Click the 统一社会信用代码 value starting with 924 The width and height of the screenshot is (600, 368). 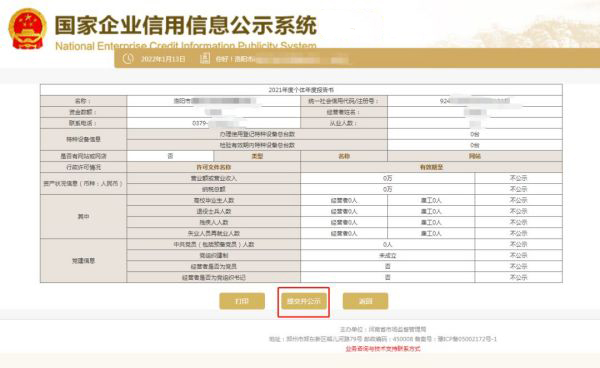pos(475,101)
